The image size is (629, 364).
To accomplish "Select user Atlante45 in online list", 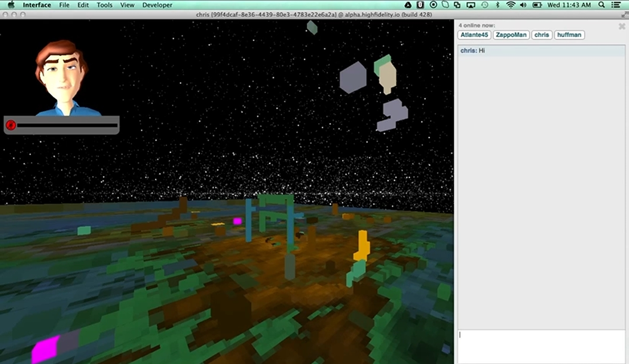I will coord(474,35).
